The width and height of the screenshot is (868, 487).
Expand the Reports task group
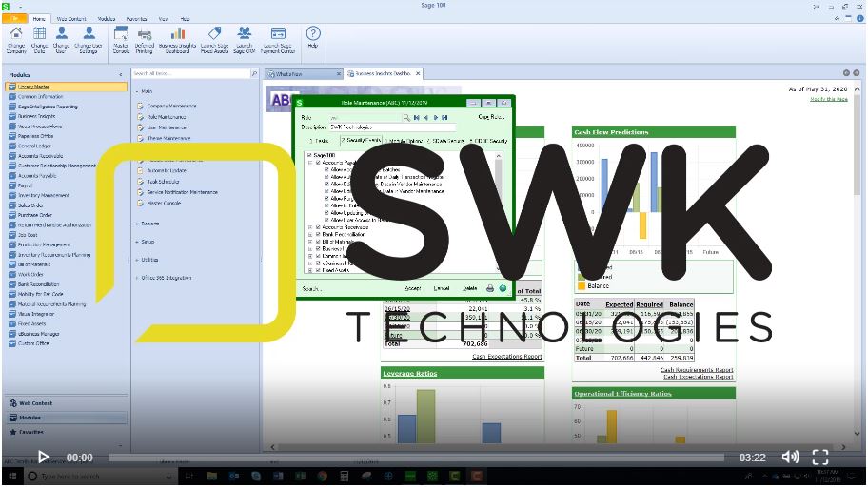[x=137, y=224]
